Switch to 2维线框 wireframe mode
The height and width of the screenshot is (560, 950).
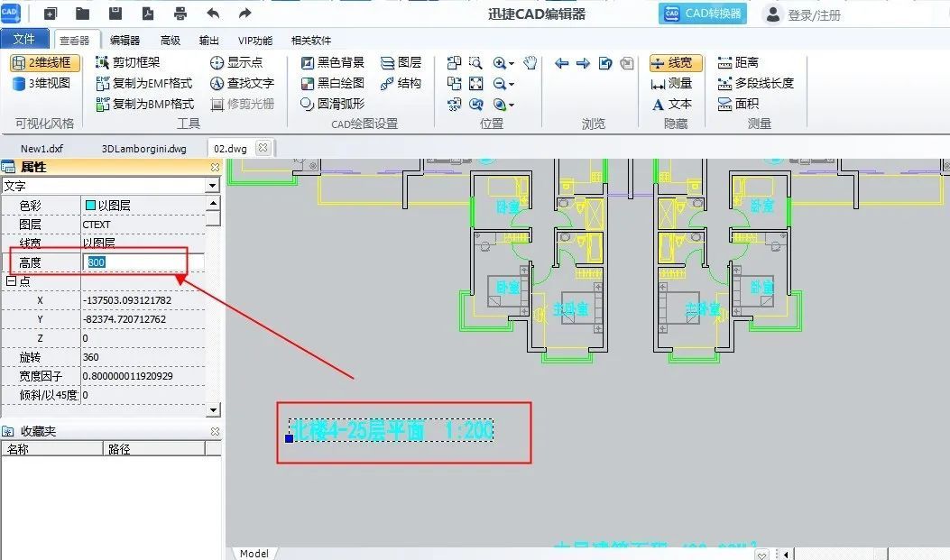point(44,63)
